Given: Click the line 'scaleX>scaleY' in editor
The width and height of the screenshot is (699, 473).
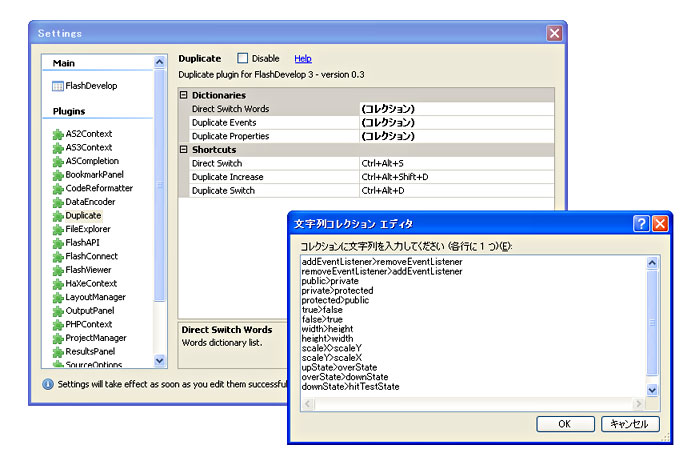Looking at the screenshot, I should [332, 348].
